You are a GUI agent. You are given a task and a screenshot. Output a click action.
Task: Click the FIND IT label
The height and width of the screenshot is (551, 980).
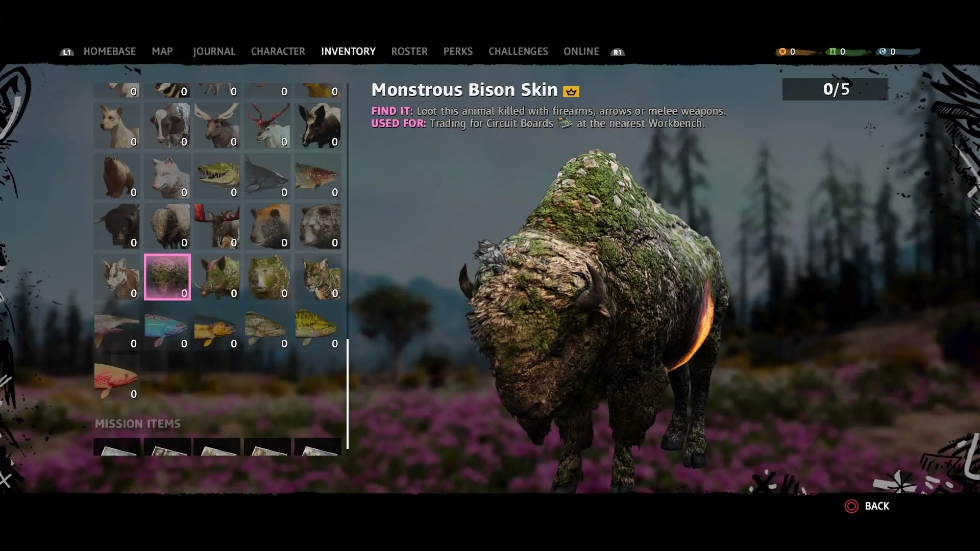pos(392,111)
